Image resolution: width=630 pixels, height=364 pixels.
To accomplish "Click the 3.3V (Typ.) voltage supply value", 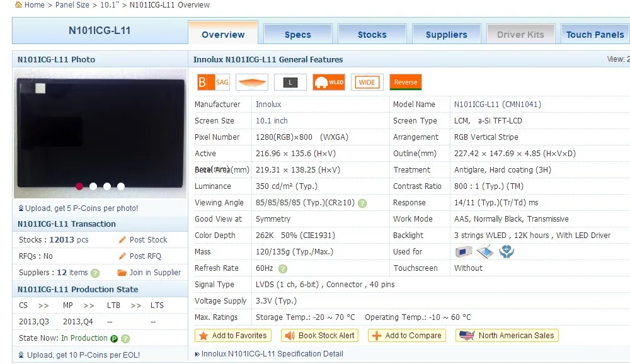I will [x=276, y=301].
